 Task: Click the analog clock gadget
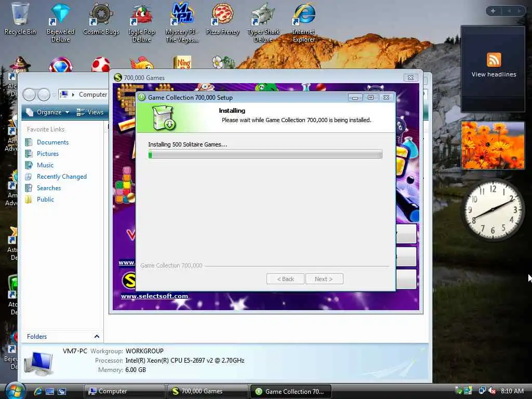pos(493,211)
